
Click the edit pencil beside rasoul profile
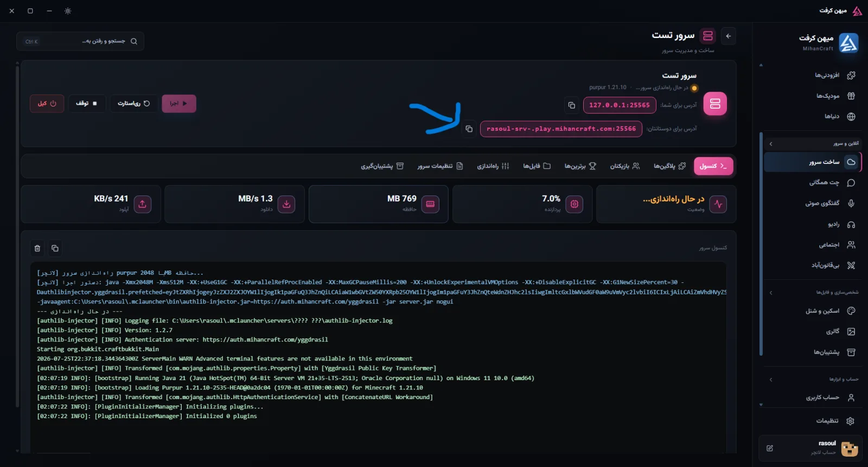point(770,448)
